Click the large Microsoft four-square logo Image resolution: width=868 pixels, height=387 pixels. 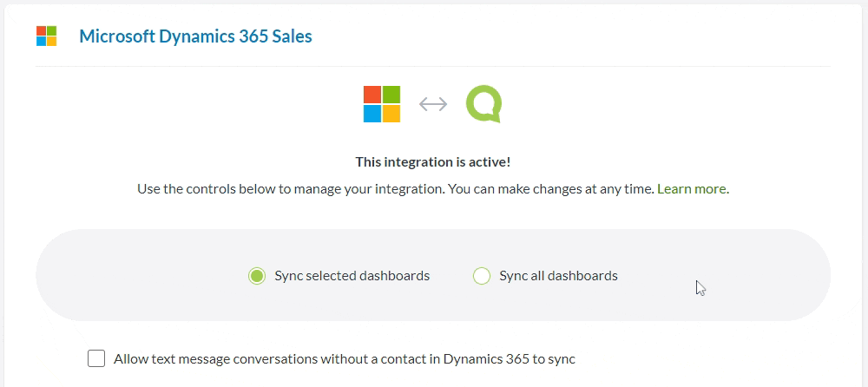pyautogui.click(x=382, y=104)
